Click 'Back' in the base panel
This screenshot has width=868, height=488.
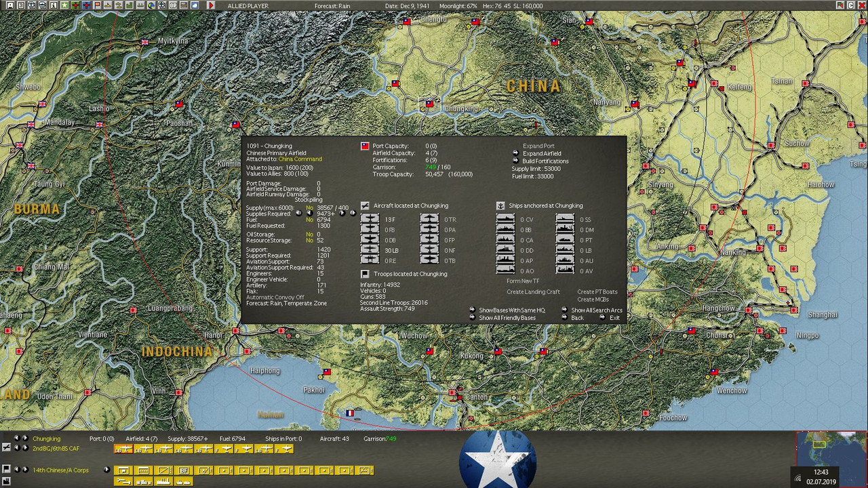tap(577, 318)
